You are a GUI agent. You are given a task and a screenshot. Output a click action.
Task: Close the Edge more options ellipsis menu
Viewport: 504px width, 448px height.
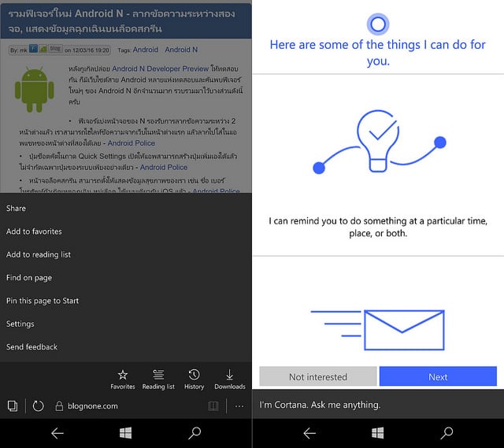click(x=239, y=406)
